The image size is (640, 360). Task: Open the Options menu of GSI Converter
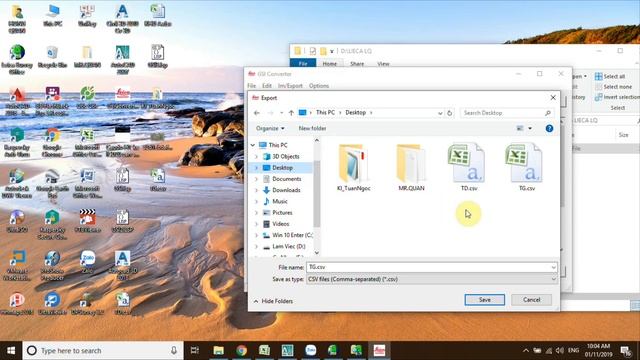[x=319, y=86]
